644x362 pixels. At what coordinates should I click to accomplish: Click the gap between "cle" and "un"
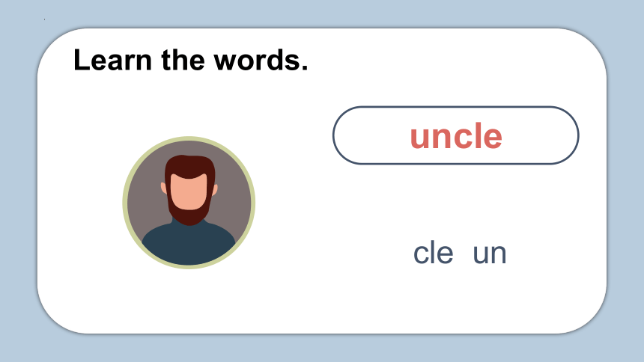point(464,254)
